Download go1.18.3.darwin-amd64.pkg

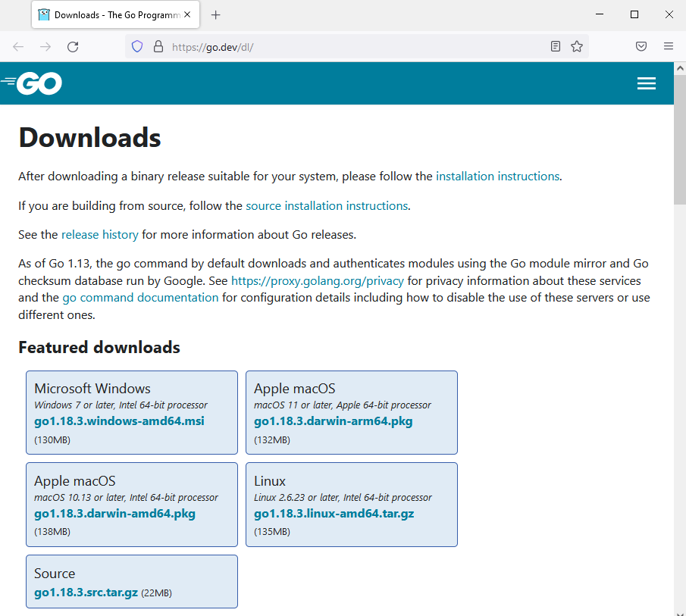pyautogui.click(x=114, y=513)
